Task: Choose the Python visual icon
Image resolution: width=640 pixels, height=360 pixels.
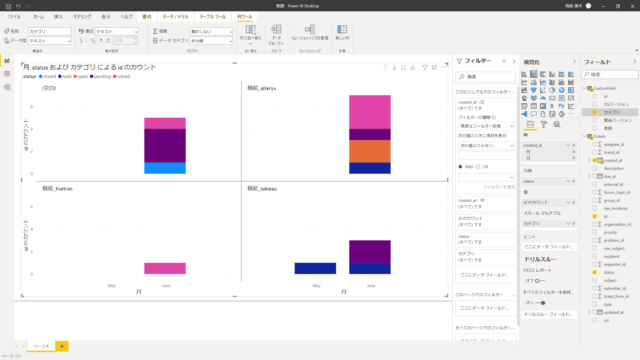Action: (562, 106)
